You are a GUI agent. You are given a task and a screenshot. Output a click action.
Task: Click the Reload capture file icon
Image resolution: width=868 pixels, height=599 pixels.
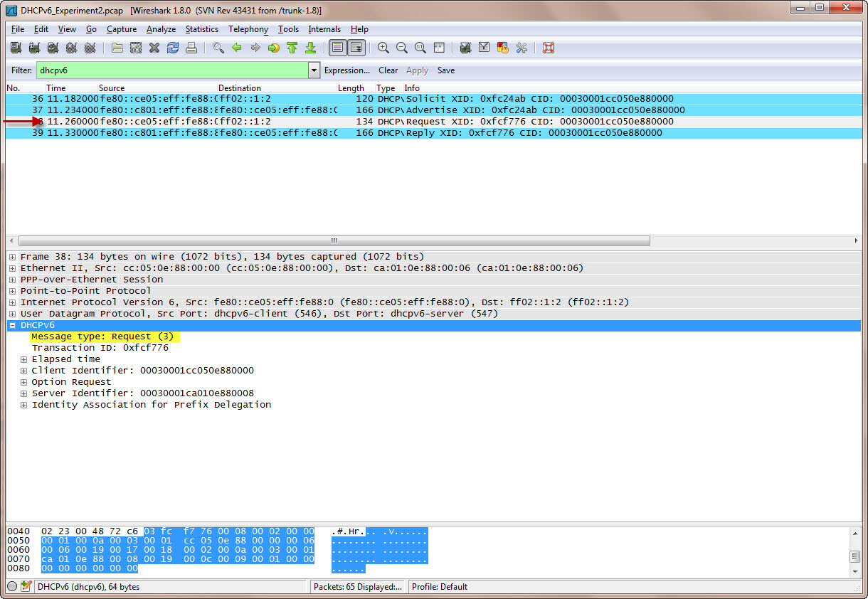[x=173, y=48]
